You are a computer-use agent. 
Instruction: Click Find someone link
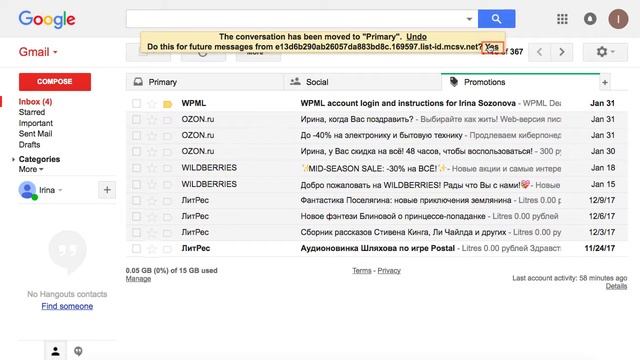tap(67, 307)
